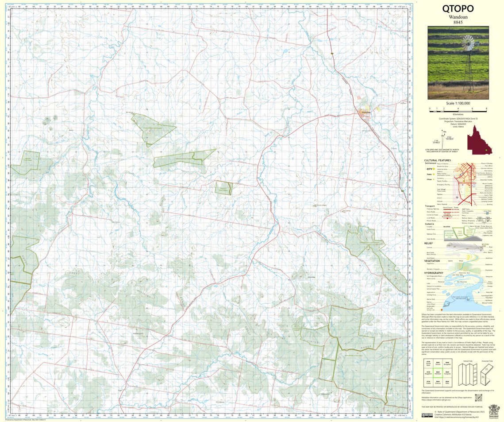Select the CITY settlement circle symbol
This screenshot has height=422, width=504.
(x=433, y=169)
